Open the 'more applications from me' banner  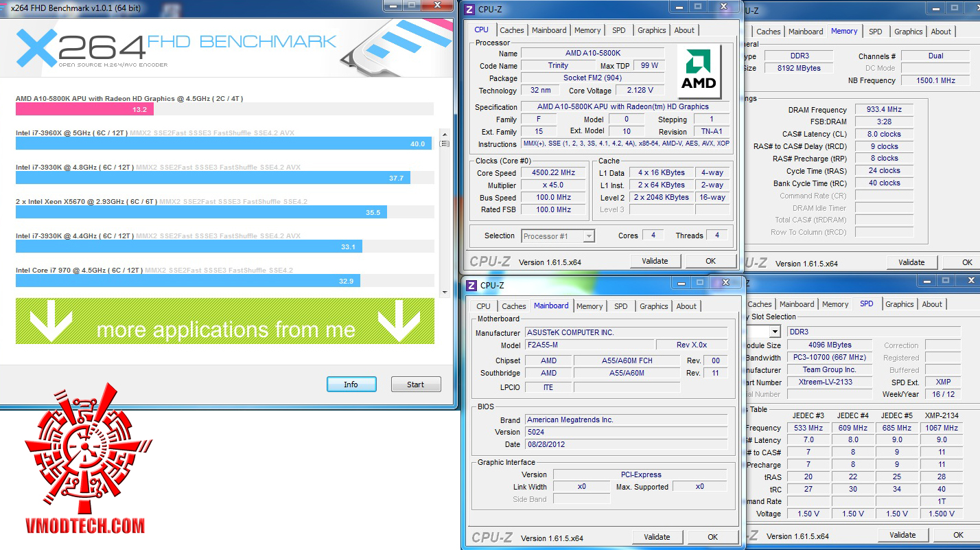225,321
